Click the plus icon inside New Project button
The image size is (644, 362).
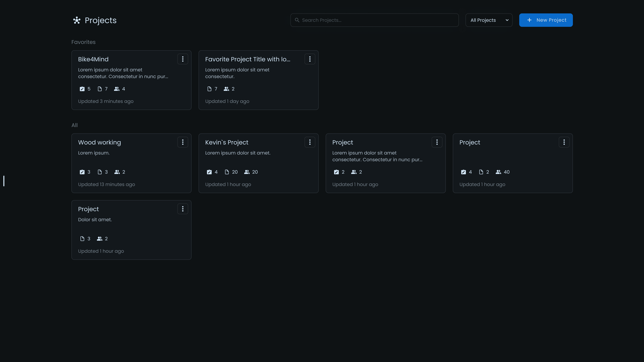pyautogui.click(x=529, y=20)
